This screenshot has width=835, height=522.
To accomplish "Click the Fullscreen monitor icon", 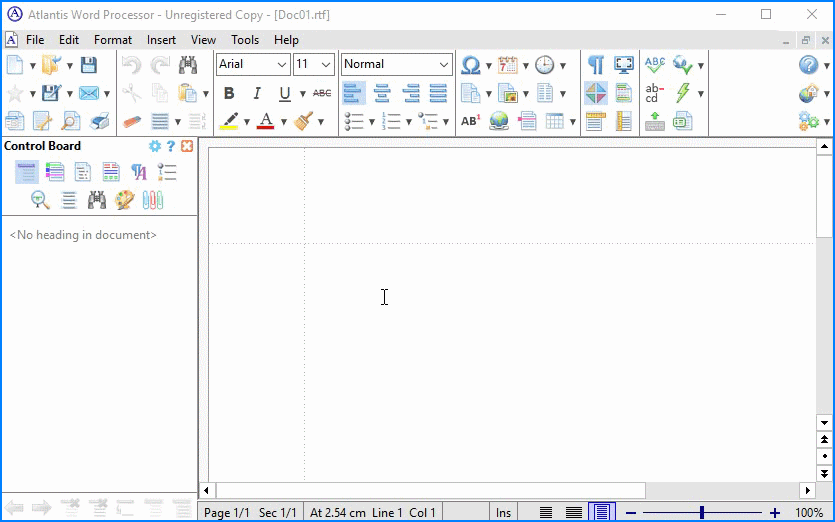I will (x=624, y=65).
